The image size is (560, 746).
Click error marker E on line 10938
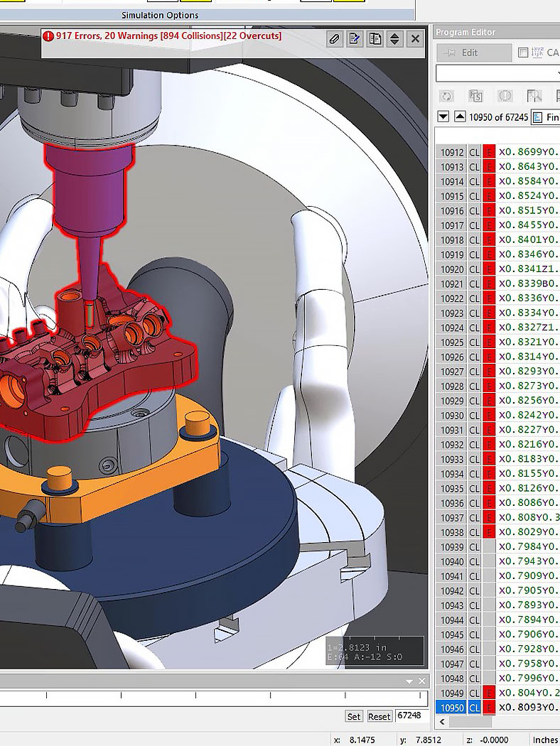pos(489,532)
